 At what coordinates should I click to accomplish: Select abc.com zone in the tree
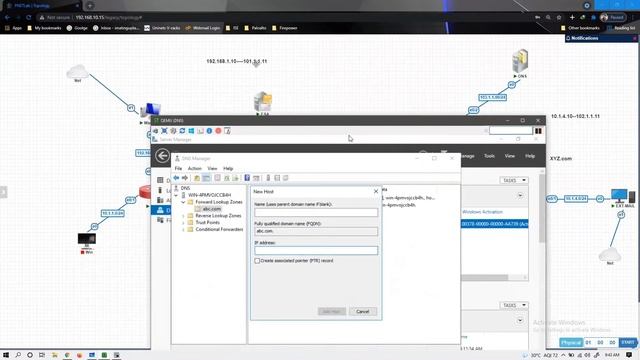point(212,209)
